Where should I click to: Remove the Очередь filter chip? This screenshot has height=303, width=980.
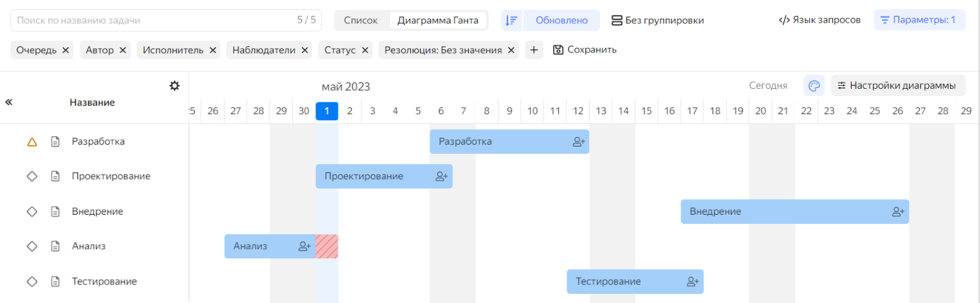click(x=66, y=50)
